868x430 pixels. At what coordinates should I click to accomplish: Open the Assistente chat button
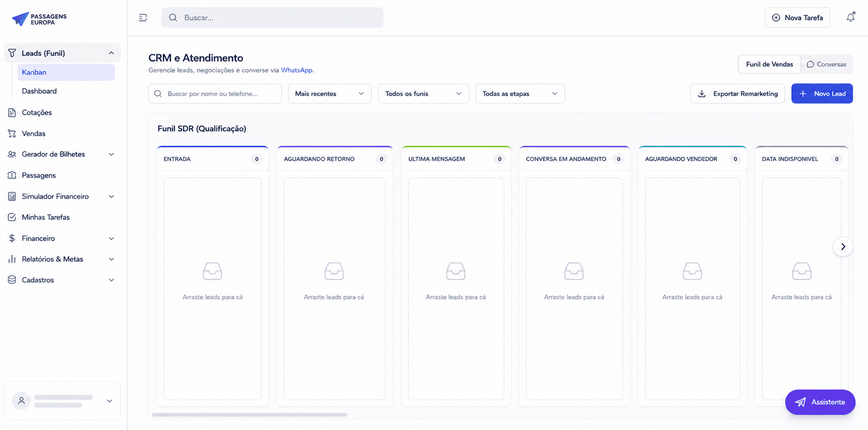click(820, 402)
